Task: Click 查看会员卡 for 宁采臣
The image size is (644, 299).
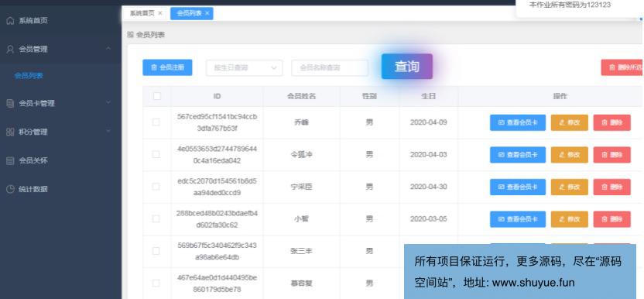Action: (x=518, y=187)
